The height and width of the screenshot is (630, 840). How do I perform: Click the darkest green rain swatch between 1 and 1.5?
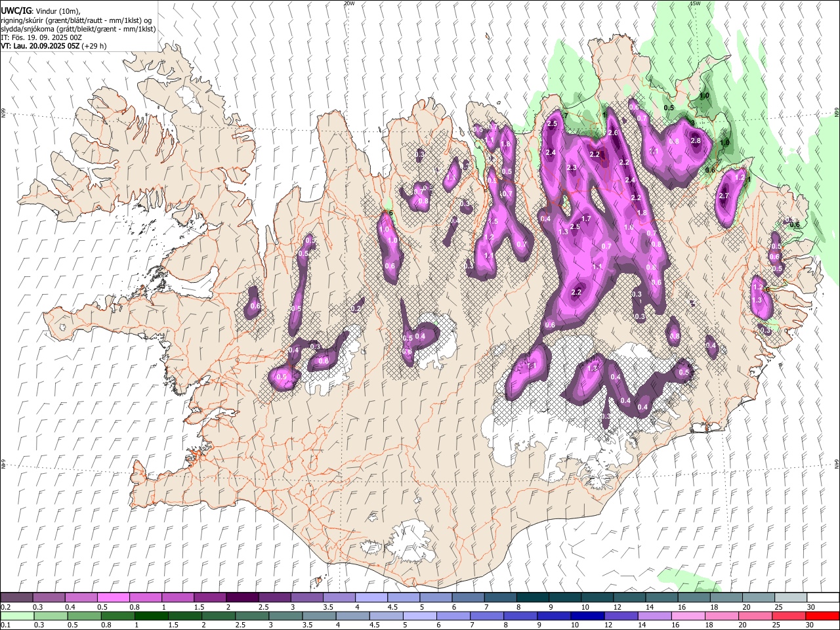(151, 616)
